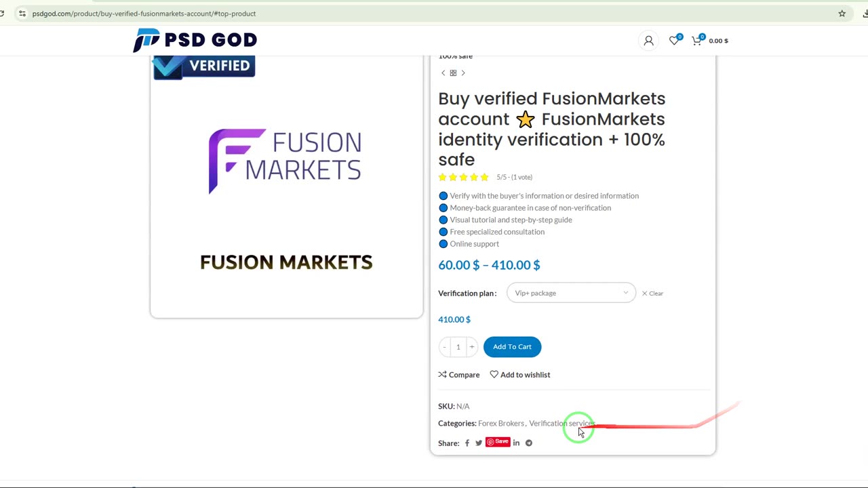This screenshot has height=488, width=868.
Task: Click the Compare link
Action: pyautogui.click(x=459, y=375)
